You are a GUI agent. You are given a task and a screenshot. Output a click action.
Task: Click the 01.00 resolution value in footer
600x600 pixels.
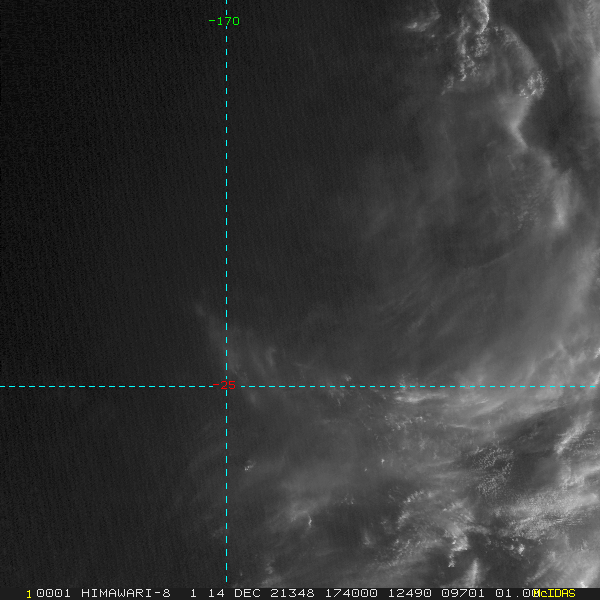(511, 593)
